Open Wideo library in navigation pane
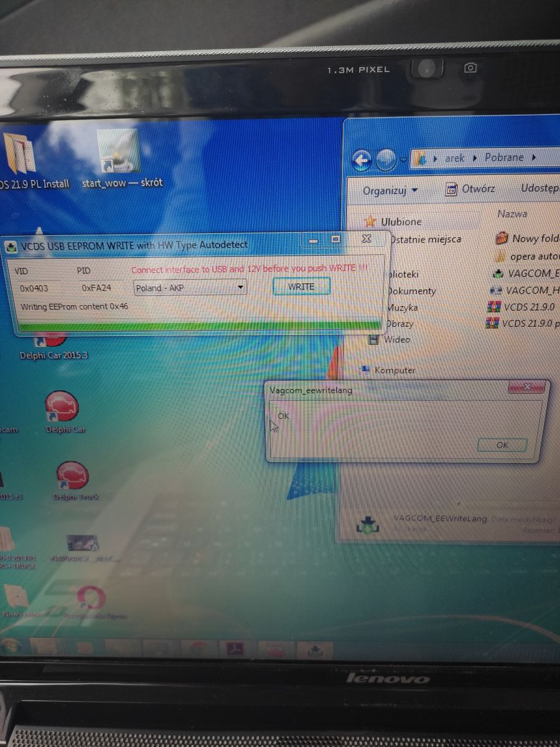The height and width of the screenshot is (747, 560). coord(397,339)
